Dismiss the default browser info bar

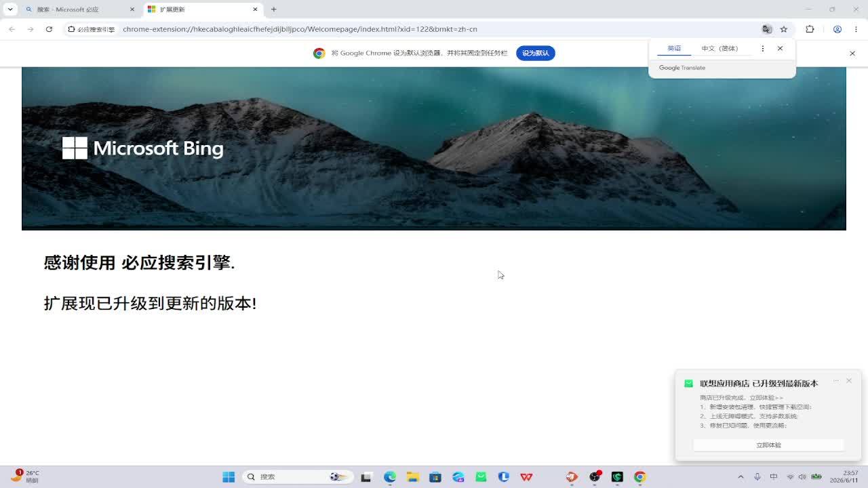[852, 53]
